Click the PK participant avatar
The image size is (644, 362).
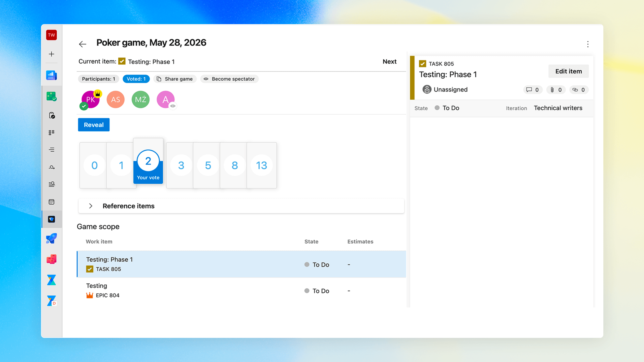coord(91,99)
